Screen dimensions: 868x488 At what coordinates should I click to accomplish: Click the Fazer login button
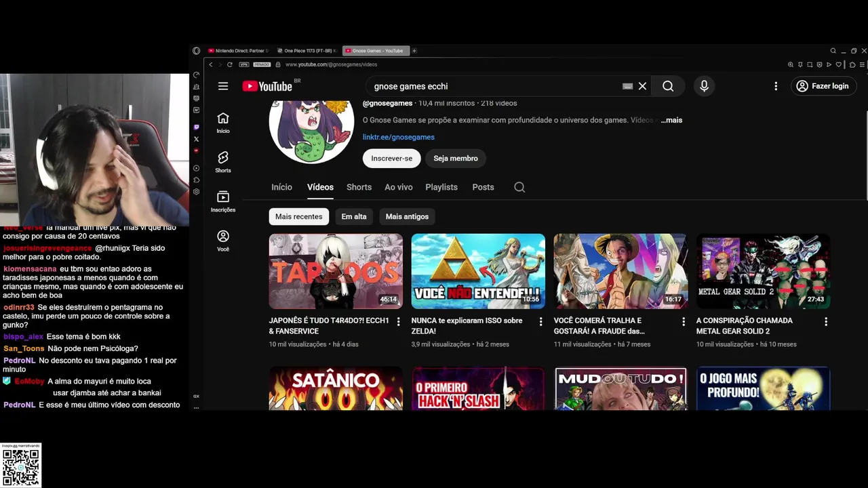(823, 86)
